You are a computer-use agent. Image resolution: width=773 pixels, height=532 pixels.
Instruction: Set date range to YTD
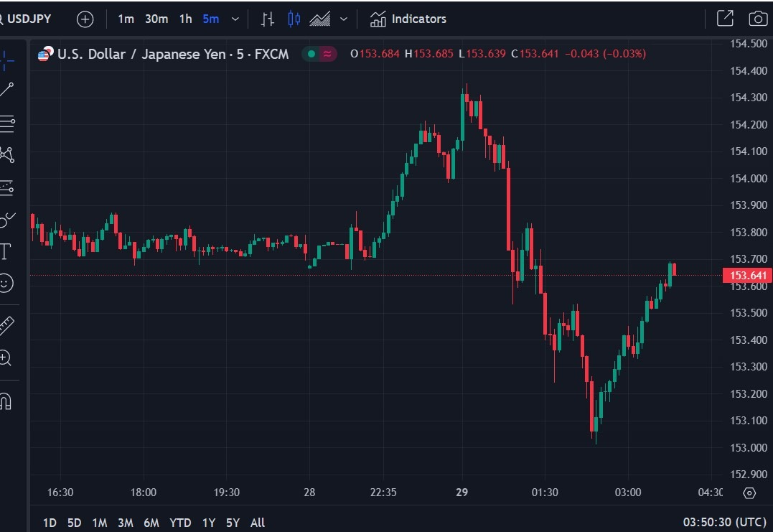click(180, 523)
